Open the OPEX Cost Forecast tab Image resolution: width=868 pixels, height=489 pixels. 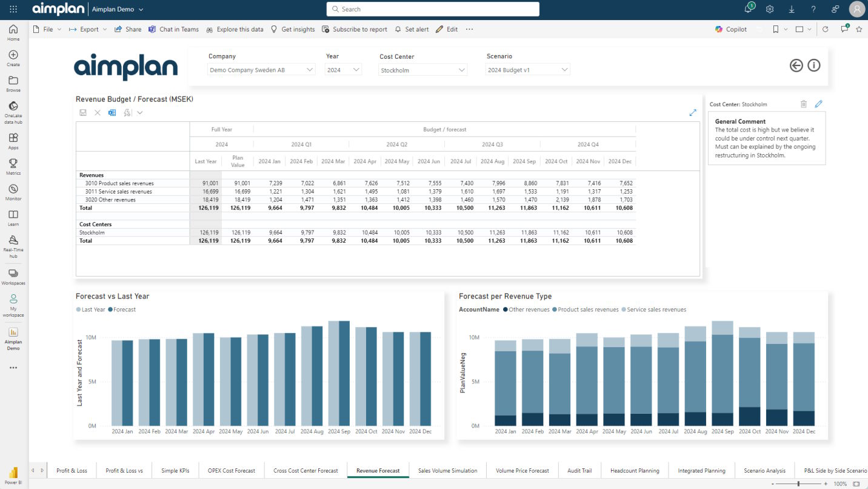pyautogui.click(x=232, y=470)
